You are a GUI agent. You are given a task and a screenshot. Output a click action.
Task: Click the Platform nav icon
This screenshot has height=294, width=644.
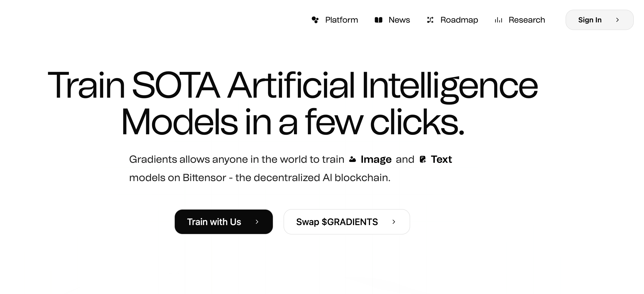pos(315,20)
